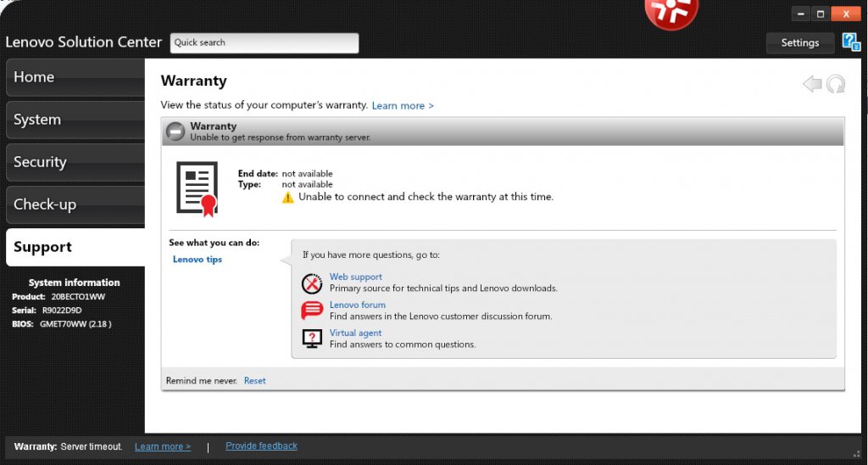868x465 pixels.
Task: Click the Provide feedback link
Action: coord(261,446)
